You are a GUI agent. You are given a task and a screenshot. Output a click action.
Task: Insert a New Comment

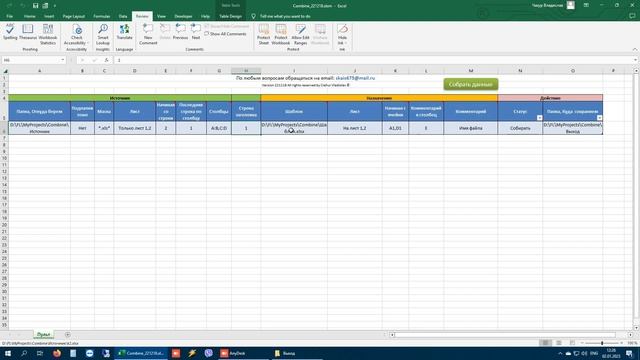(x=148, y=34)
